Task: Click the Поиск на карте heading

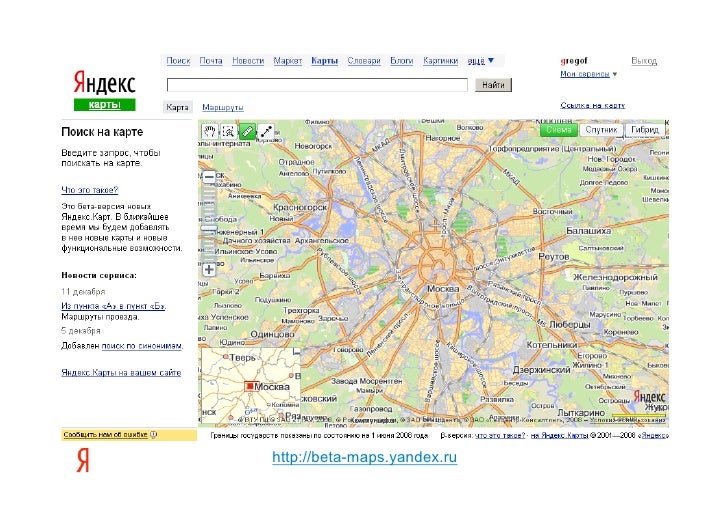Action: 102,132
